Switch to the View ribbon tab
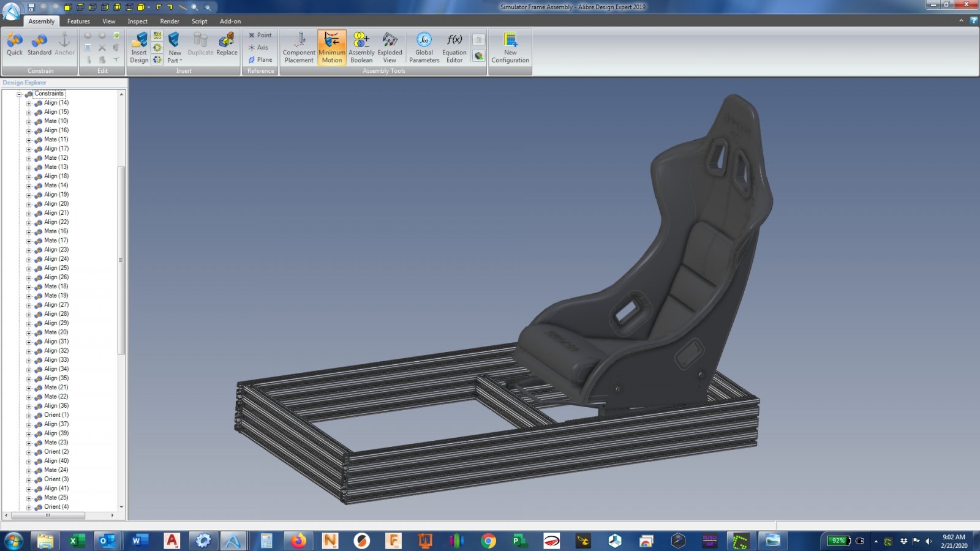Screen dimensions: 980x551 coord(109,21)
